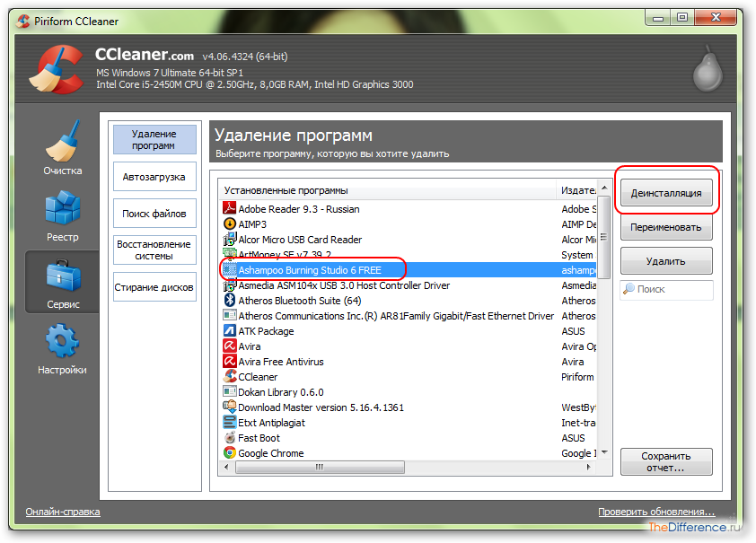Viewport: 756px width, 543px height.
Task: Click the Ashampoo Burning Studio icon
Action: (229, 270)
